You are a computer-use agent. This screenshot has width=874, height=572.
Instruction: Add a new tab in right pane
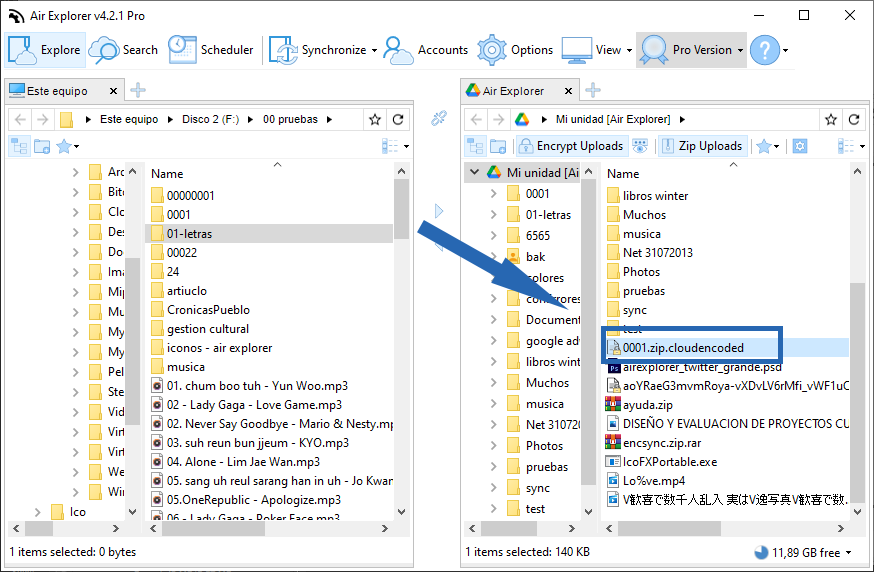pyautogui.click(x=593, y=90)
